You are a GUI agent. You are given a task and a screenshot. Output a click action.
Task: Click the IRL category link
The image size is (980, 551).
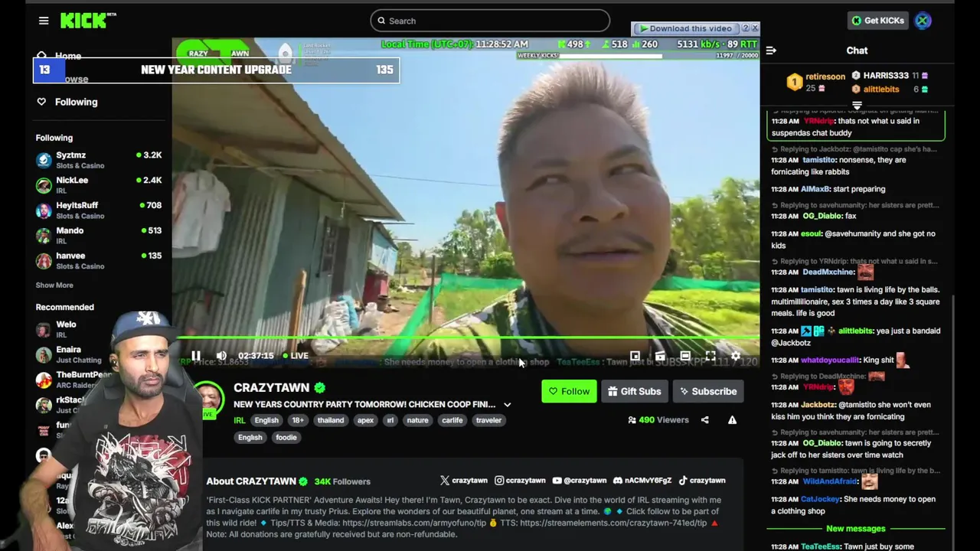pyautogui.click(x=240, y=420)
